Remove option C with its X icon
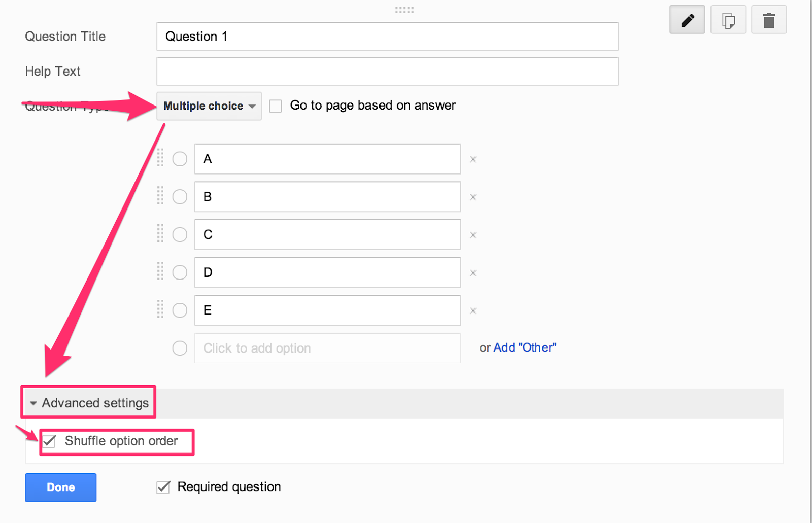The image size is (812, 523). 473,235
